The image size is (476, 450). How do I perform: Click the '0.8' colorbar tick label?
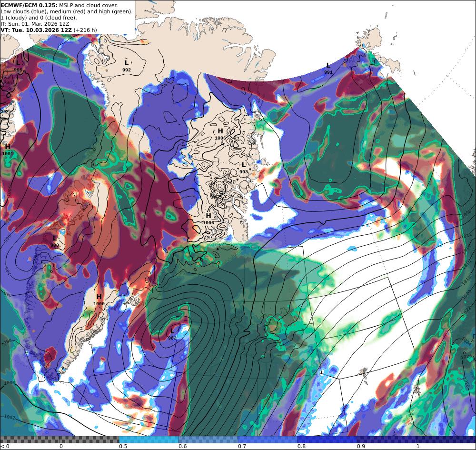pos(301,446)
